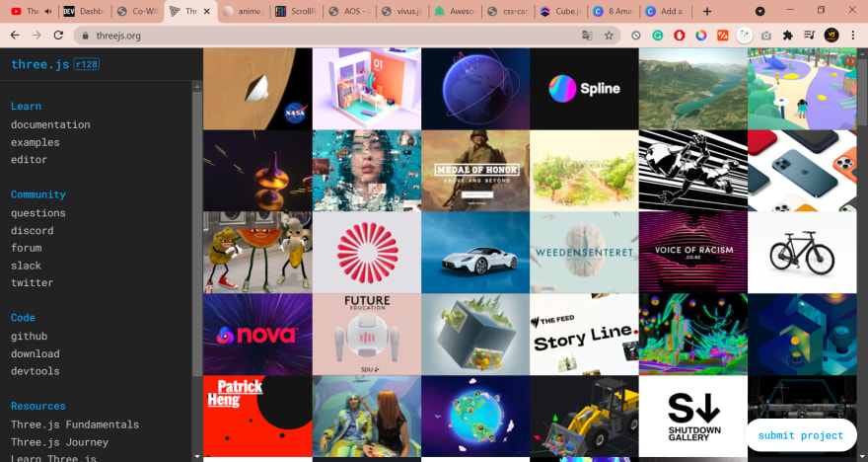Click the translate page icon in address bar

pos(587,36)
